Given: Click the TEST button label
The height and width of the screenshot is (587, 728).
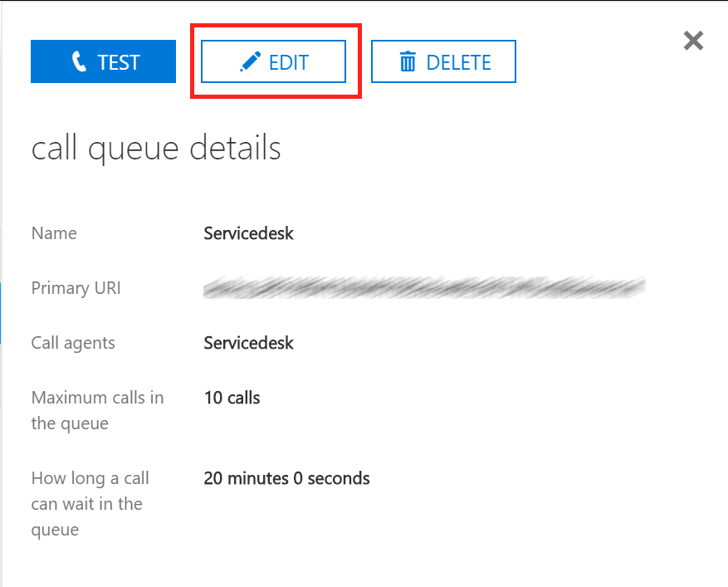Looking at the screenshot, I should coord(119,63).
